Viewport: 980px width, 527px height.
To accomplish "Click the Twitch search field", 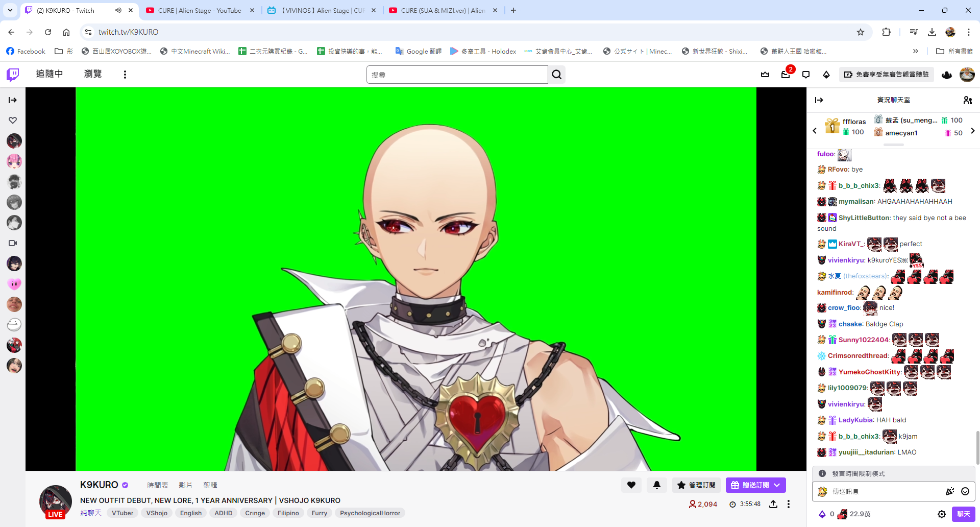I will pos(457,75).
